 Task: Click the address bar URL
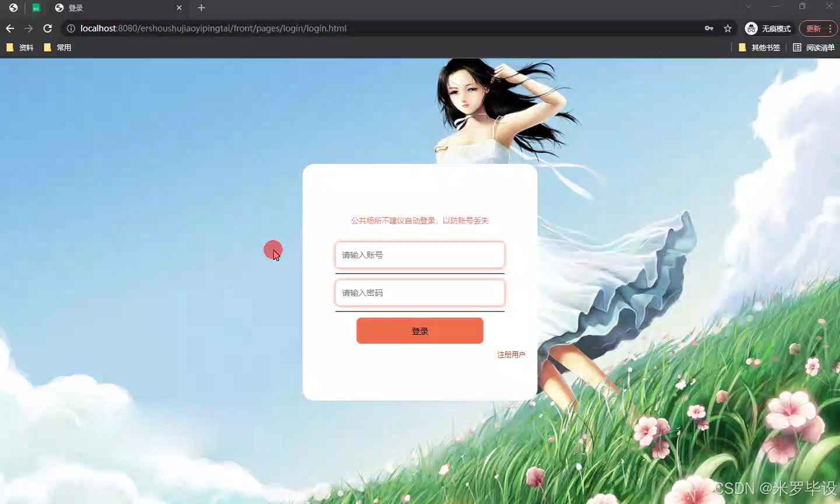[x=213, y=28]
